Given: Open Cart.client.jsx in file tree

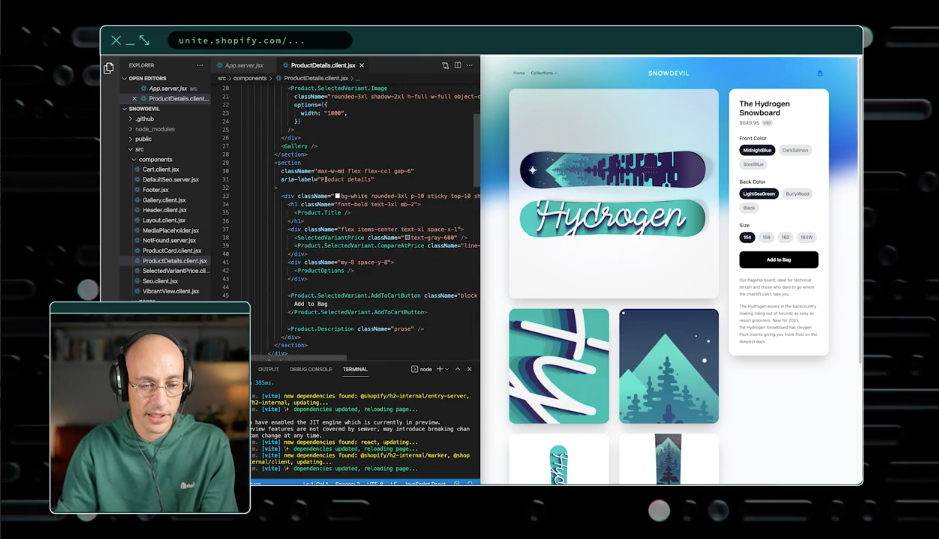Looking at the screenshot, I should [x=160, y=169].
